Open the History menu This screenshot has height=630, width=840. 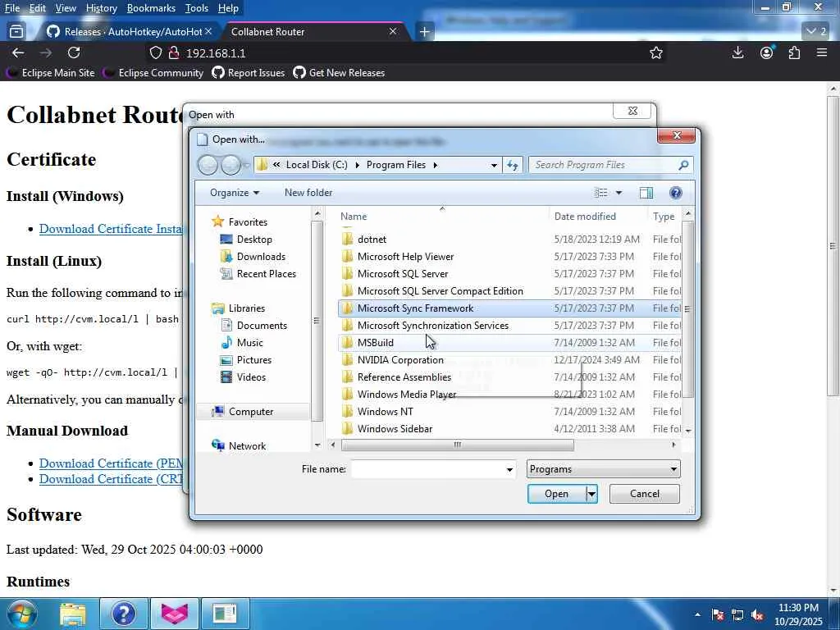(101, 8)
